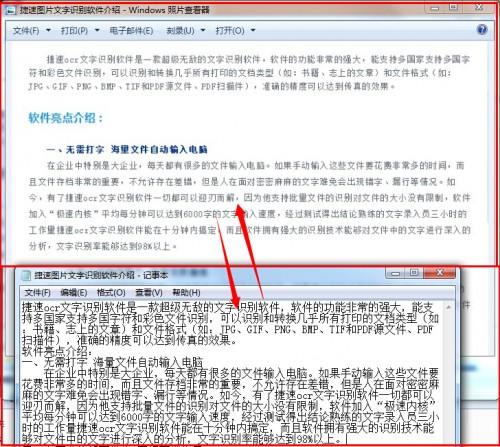Click Notepad line starting 捷速ocr文字识别软件是一款
This screenshot has height=447, width=500.
(x=228, y=307)
